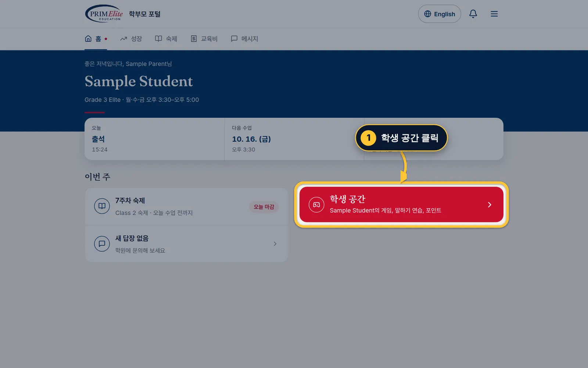Click the Grade 3 Elite schedule line

tap(141, 100)
